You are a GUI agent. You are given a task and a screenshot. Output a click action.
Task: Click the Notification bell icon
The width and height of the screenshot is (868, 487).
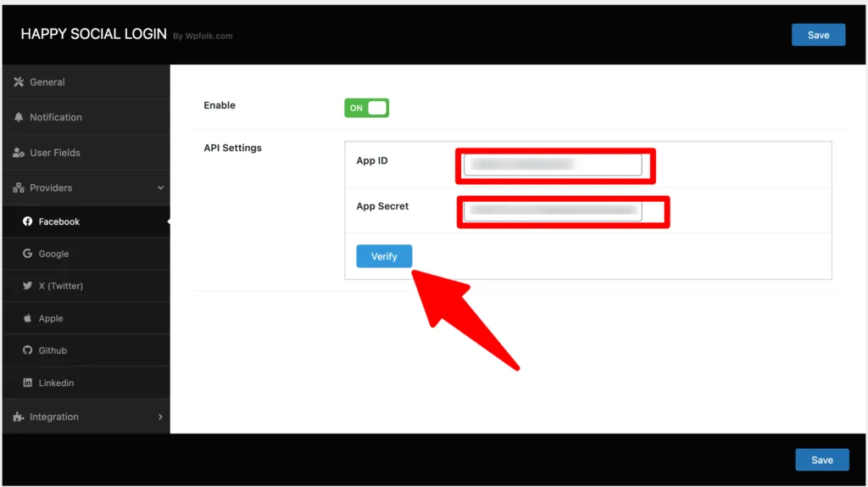19,117
